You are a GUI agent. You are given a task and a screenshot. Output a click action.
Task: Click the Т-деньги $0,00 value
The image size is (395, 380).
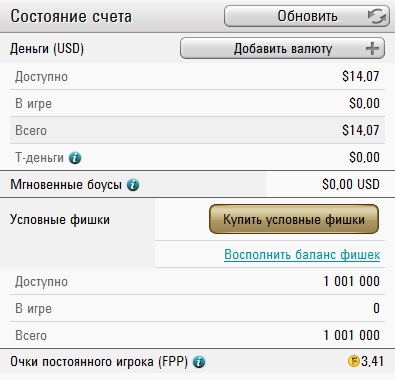tap(364, 157)
